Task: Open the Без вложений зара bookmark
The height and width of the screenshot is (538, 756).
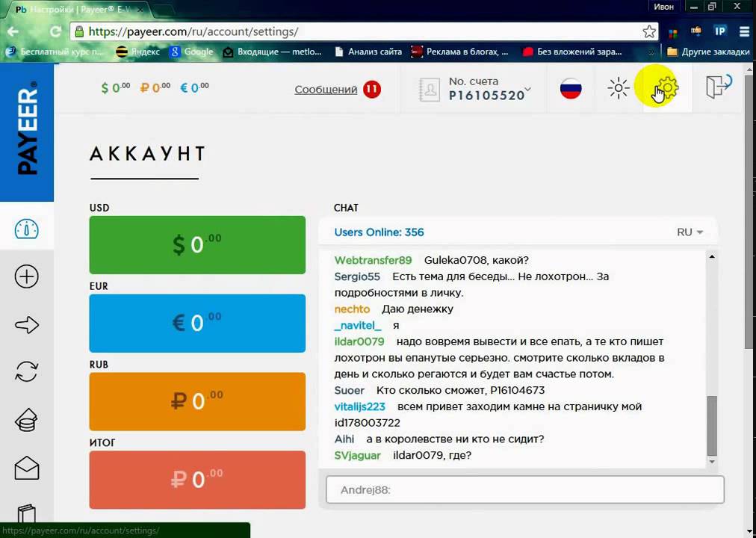Action: coord(572,52)
